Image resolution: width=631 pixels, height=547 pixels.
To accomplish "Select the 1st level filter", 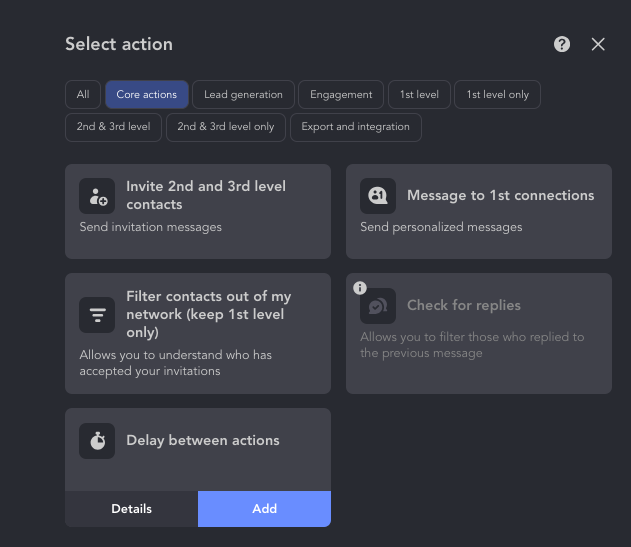I will tap(419, 95).
